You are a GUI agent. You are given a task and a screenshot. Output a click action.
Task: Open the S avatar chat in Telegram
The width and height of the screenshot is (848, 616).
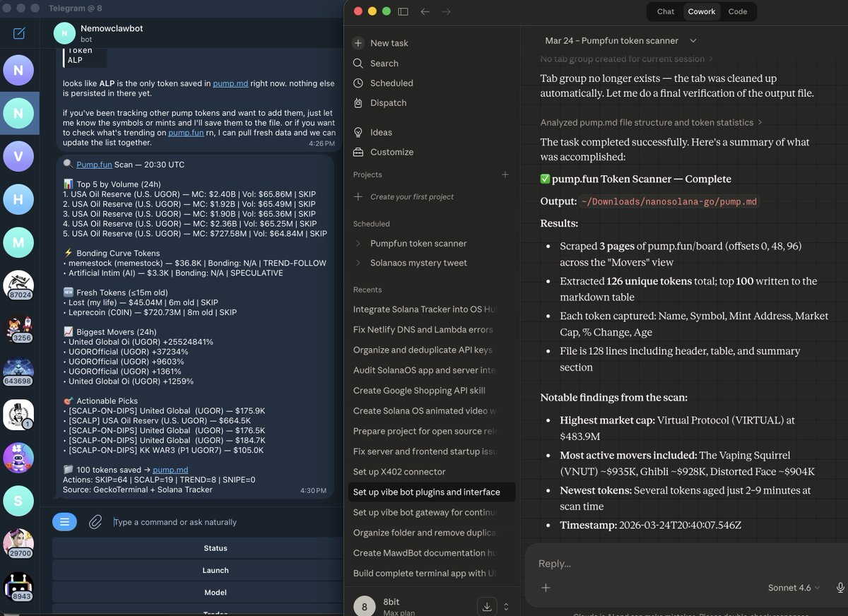click(x=18, y=501)
